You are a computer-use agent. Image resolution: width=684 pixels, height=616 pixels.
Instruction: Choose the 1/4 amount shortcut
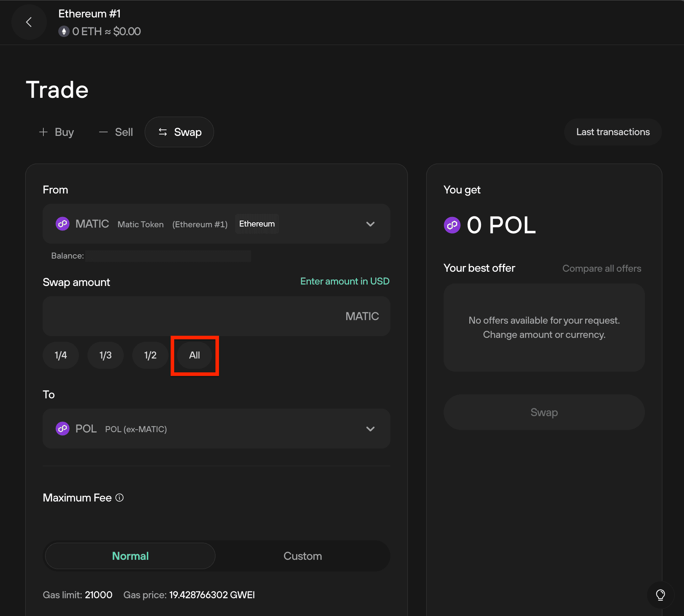click(61, 355)
